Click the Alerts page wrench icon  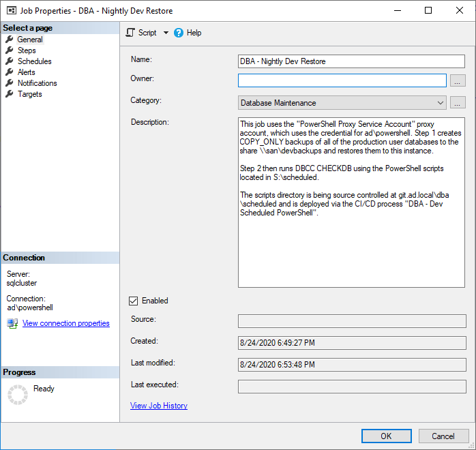point(10,72)
